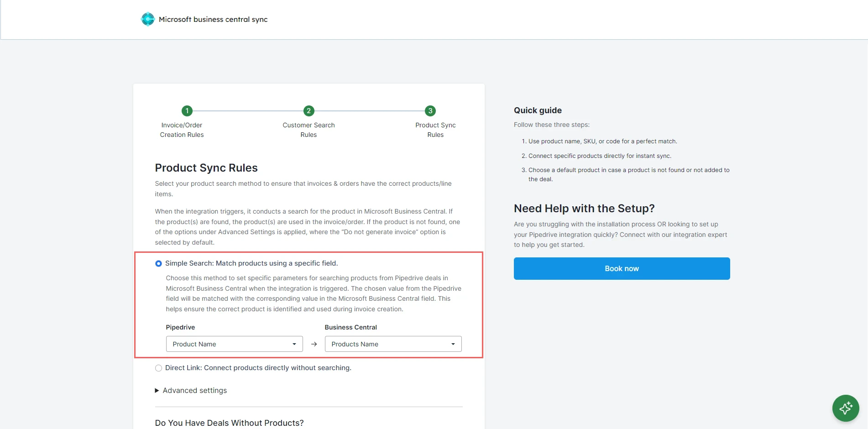Click the Business Central field label
Viewport: 868px width, 429px height.
(x=351, y=327)
